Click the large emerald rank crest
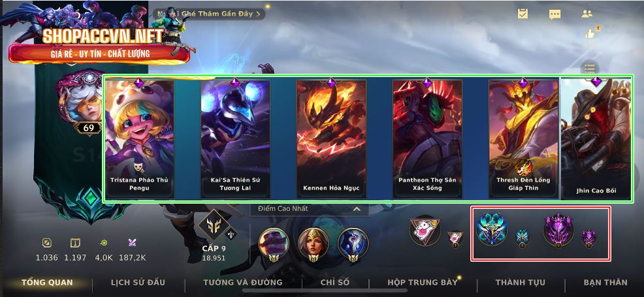This screenshot has width=644, height=297. 91,199
